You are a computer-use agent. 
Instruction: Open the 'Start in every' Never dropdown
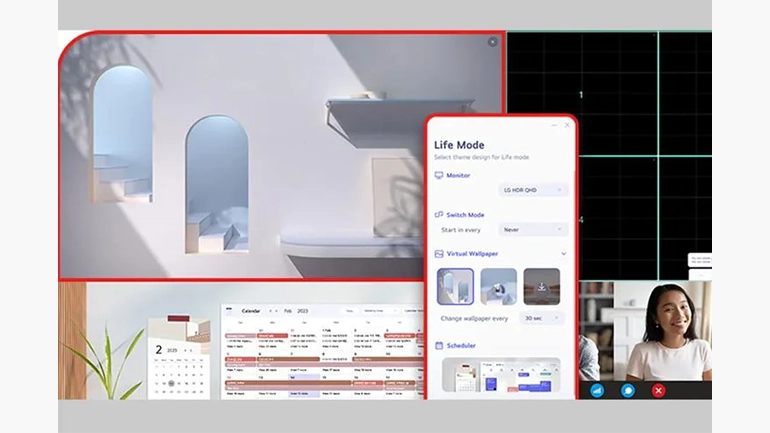pyautogui.click(x=533, y=229)
